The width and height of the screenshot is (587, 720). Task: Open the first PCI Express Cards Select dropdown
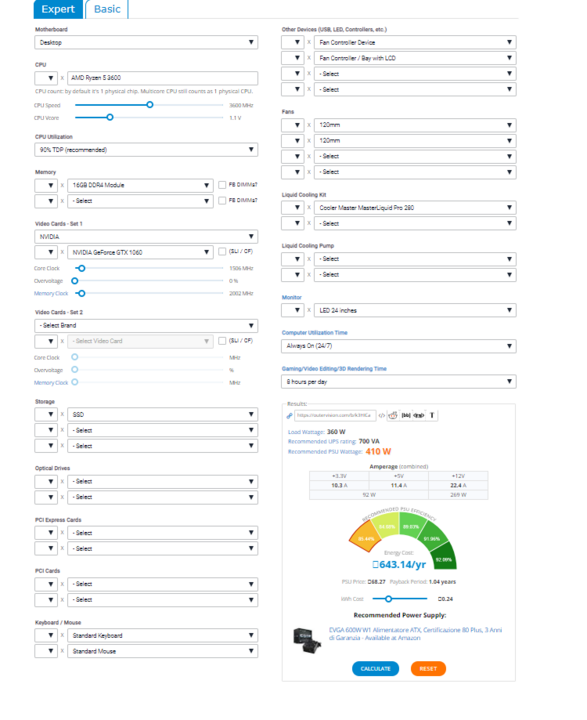[x=163, y=533]
